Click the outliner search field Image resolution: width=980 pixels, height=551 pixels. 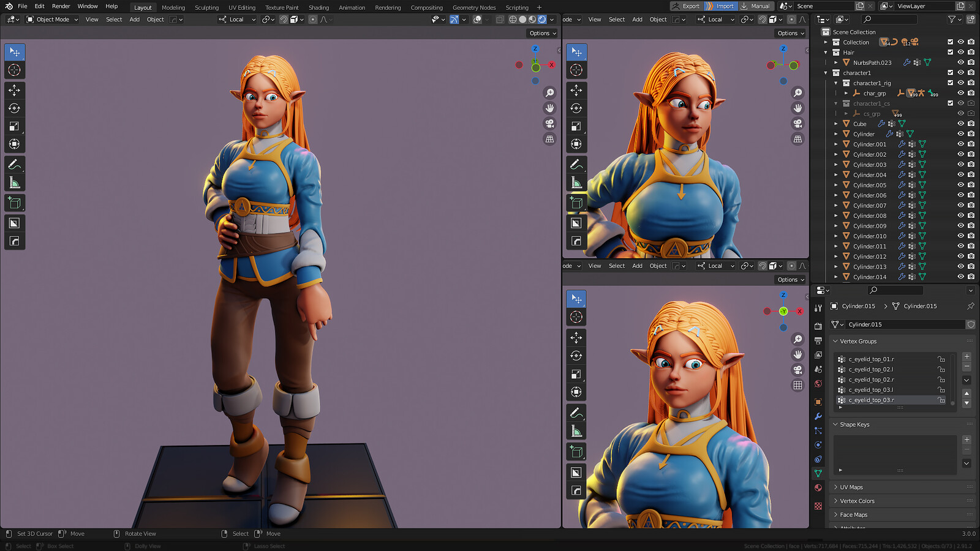tap(889, 20)
